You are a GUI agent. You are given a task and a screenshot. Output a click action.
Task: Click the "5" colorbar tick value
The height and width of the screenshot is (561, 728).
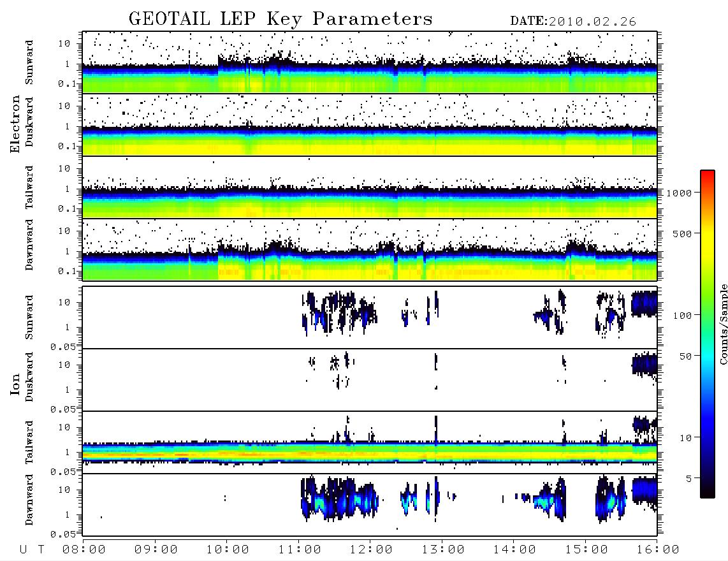click(689, 478)
